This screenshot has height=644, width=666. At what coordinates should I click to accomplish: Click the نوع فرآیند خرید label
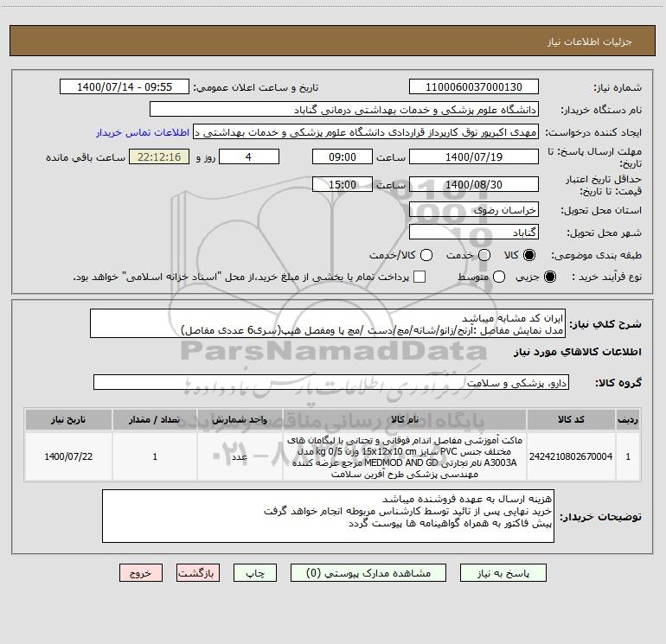(x=606, y=277)
